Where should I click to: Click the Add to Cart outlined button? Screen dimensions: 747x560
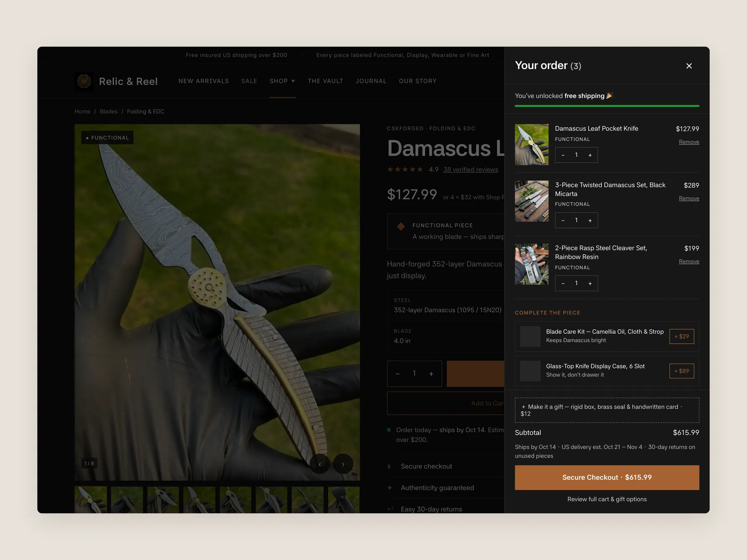pyautogui.click(x=446, y=403)
